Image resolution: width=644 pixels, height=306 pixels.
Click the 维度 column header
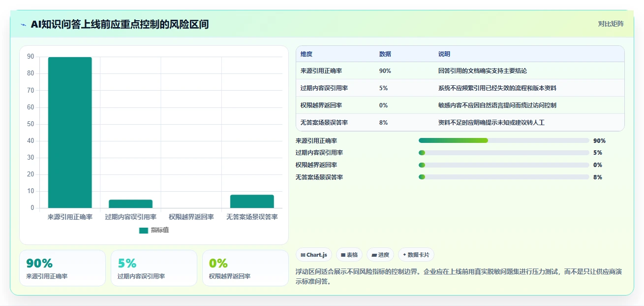307,54
